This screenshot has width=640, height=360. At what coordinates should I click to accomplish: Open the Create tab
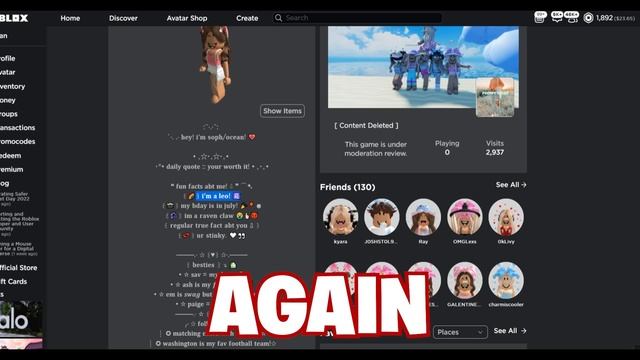[x=247, y=18]
